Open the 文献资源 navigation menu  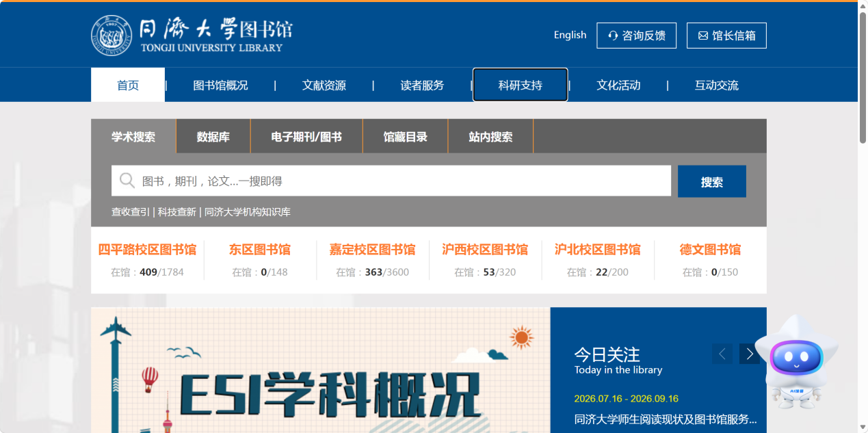click(x=324, y=86)
